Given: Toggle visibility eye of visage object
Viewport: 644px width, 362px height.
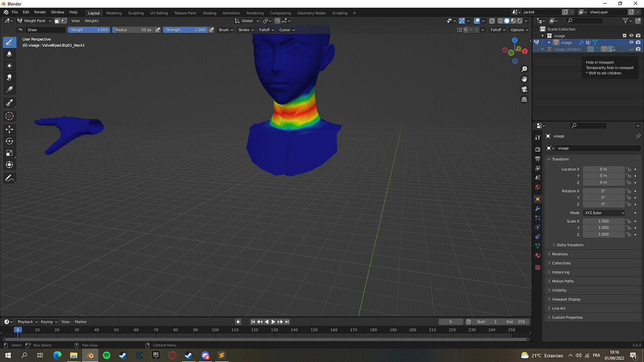Looking at the screenshot, I should click(x=631, y=42).
